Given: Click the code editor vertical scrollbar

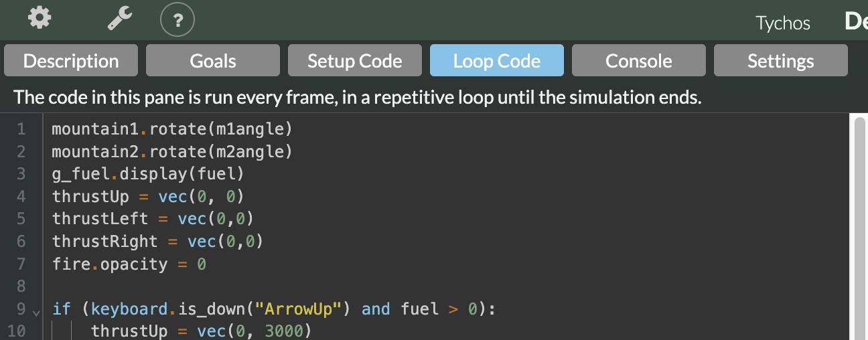Looking at the screenshot, I should coord(859,228).
